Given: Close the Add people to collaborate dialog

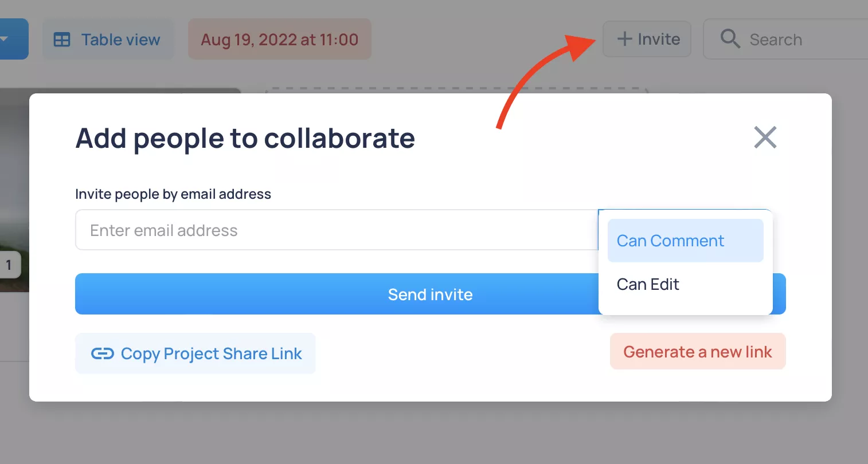Looking at the screenshot, I should coord(765,137).
